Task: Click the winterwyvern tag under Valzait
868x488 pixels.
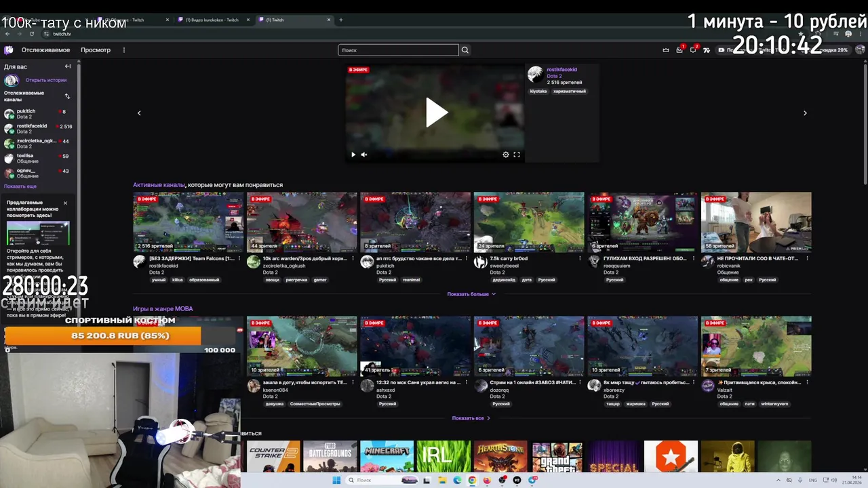Action: [775, 403]
